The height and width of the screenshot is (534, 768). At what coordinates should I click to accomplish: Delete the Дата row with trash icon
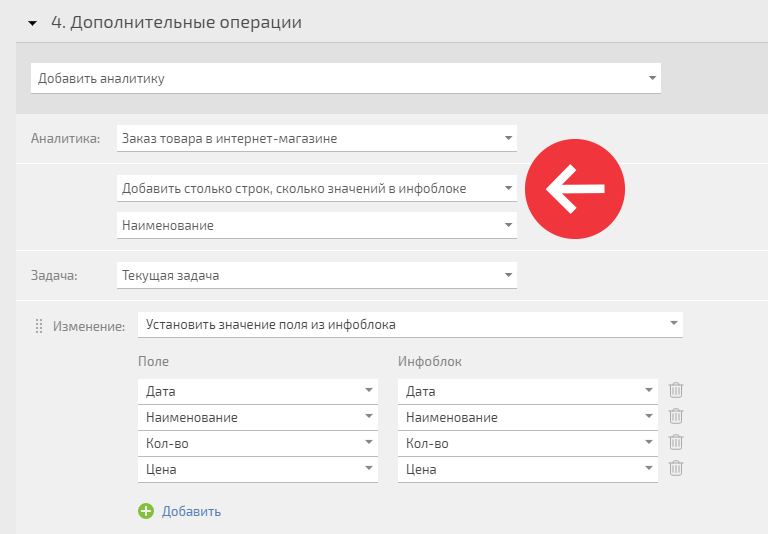pos(676,390)
